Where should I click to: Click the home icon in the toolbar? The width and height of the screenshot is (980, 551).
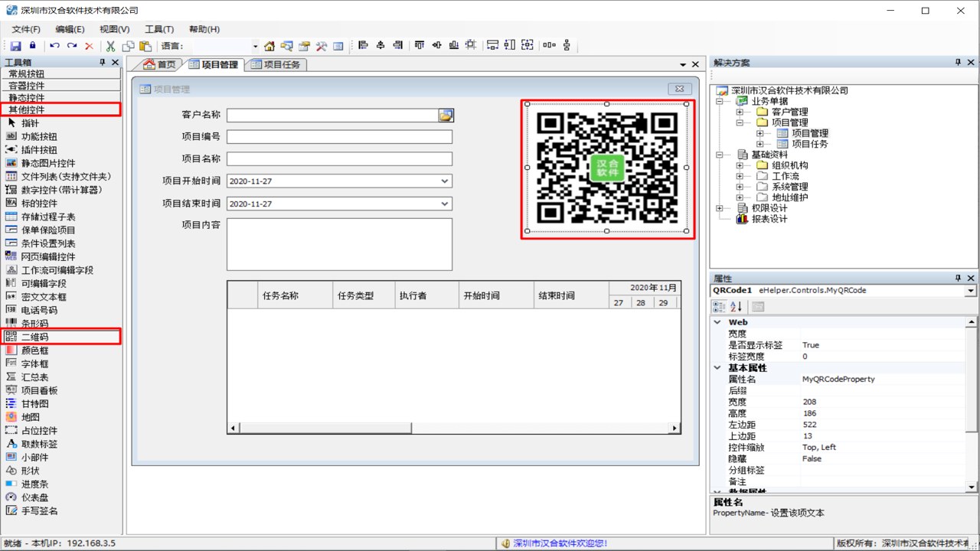269,46
